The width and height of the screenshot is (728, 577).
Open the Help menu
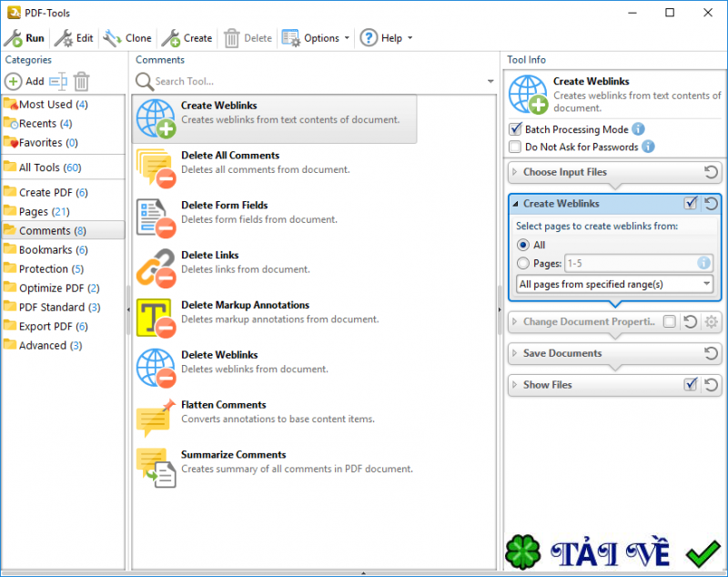[x=386, y=38]
